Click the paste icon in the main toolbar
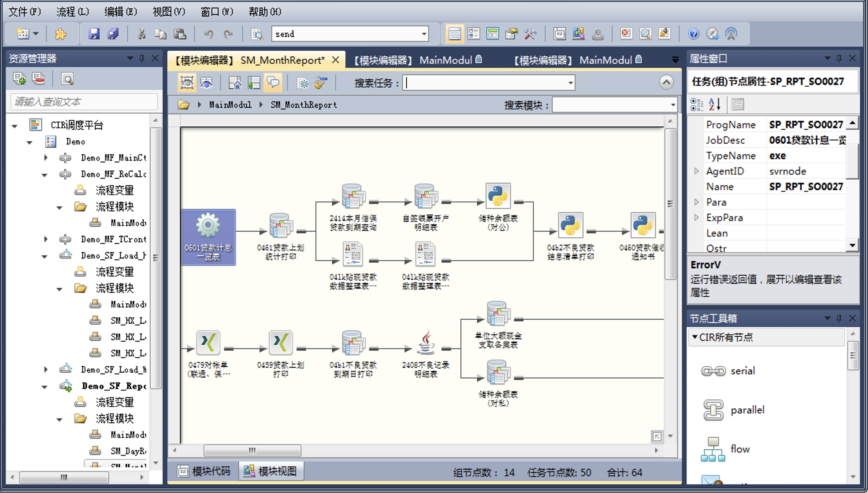 pos(180,33)
